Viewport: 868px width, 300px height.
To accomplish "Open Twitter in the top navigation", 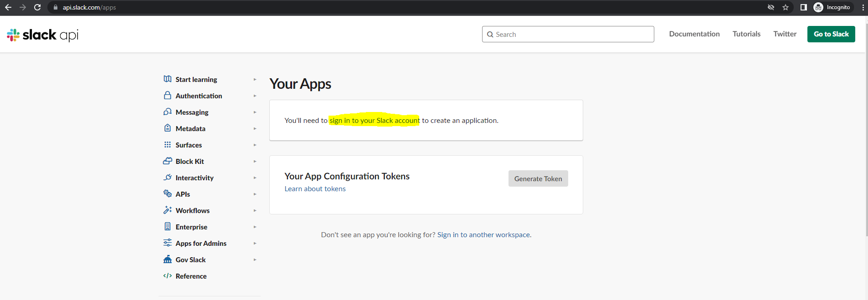I will (x=785, y=34).
